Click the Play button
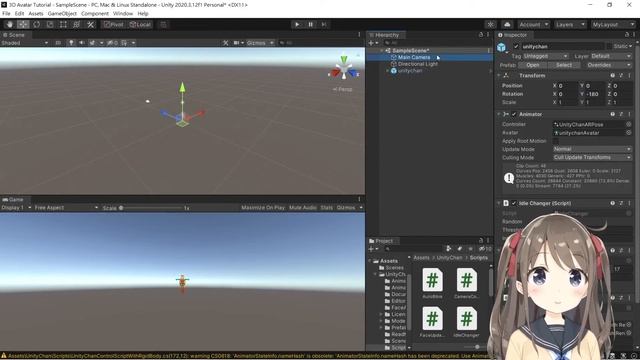The image size is (640, 360). click(x=297, y=24)
